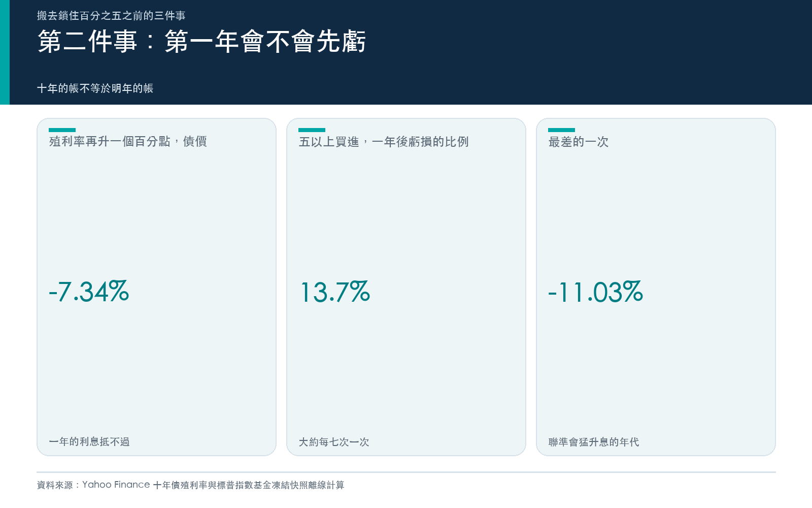The height and width of the screenshot is (508, 812).
Task: Click the source line starting '資料來源：Yahoo Finance'
Action: [x=190, y=485]
